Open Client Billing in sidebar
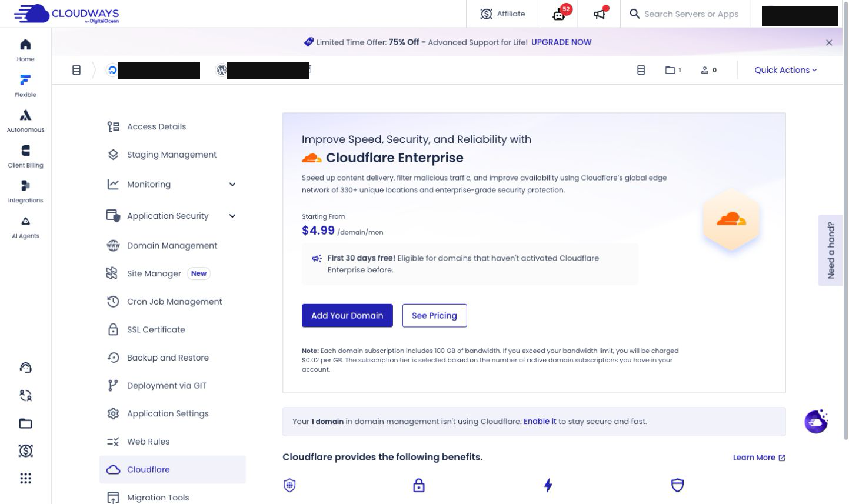Screen dimensions: 849x504 point(25,156)
